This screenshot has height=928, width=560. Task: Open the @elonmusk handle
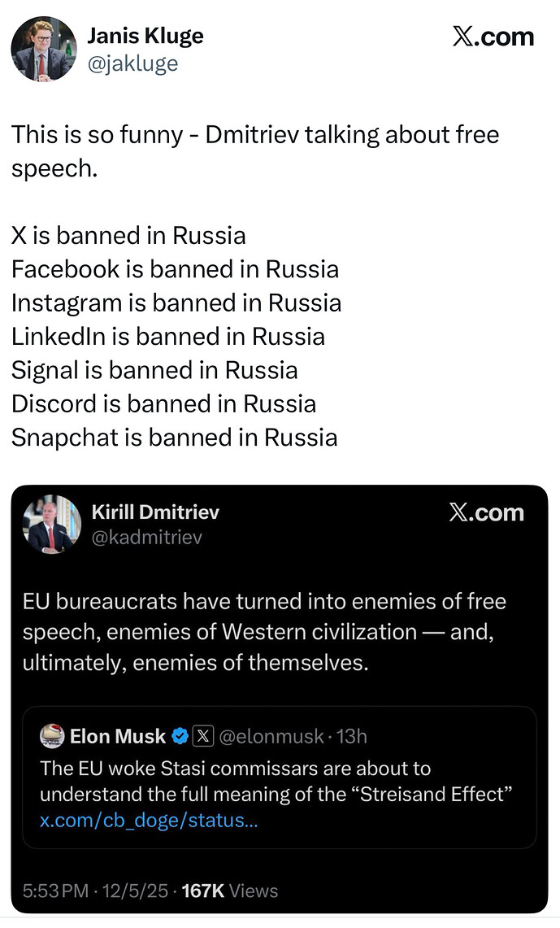click(271, 737)
